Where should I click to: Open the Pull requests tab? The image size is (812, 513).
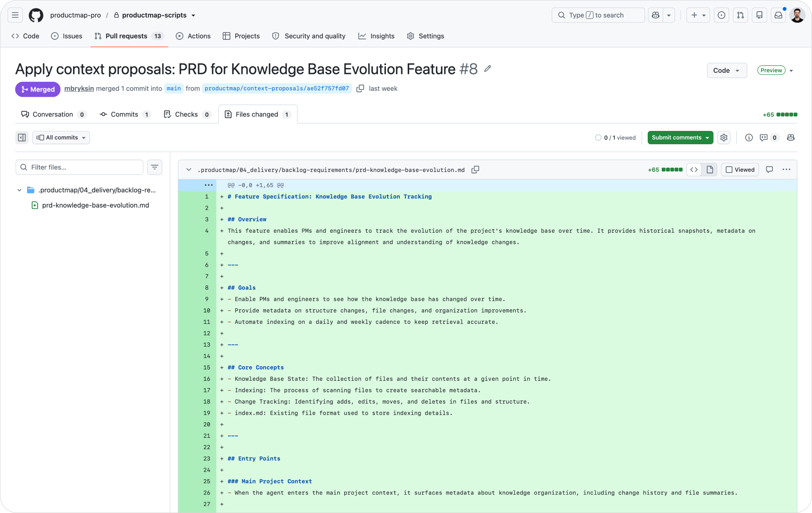(x=129, y=36)
